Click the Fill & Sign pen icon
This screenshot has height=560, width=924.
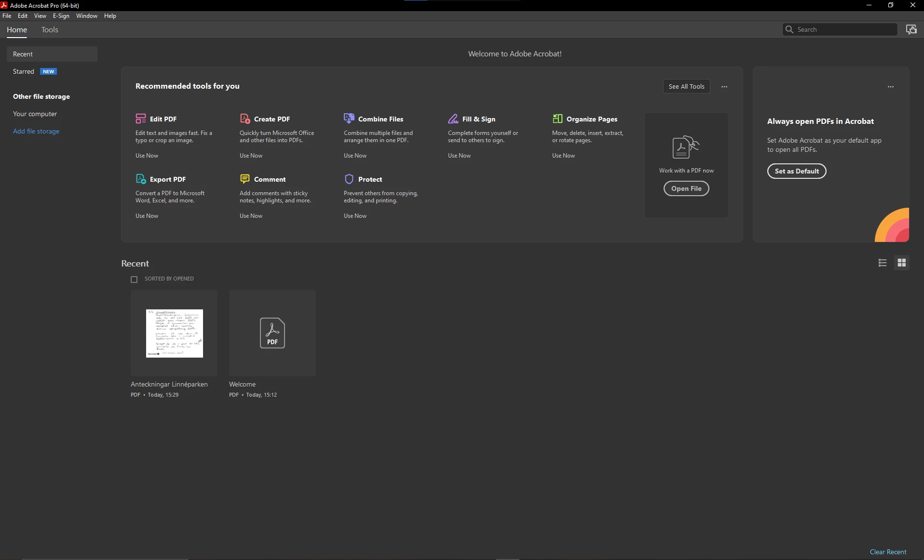pyautogui.click(x=453, y=119)
